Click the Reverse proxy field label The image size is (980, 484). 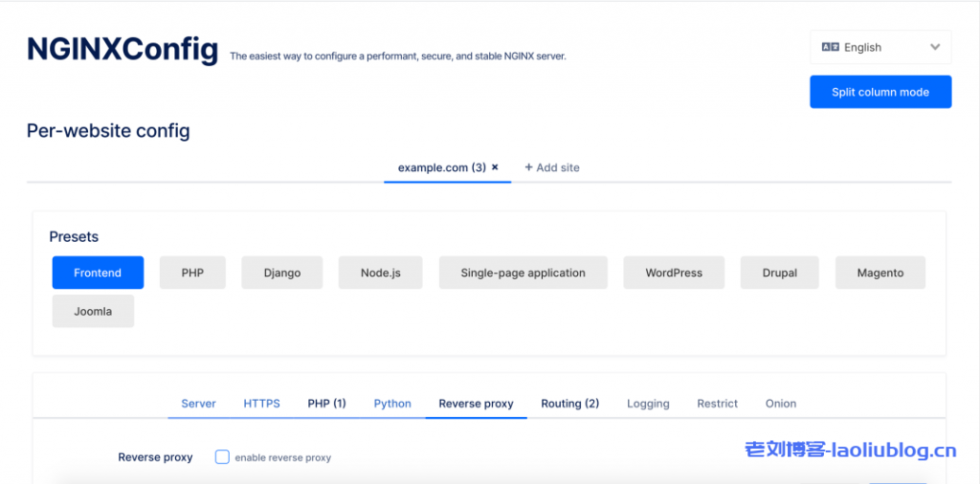tap(156, 457)
